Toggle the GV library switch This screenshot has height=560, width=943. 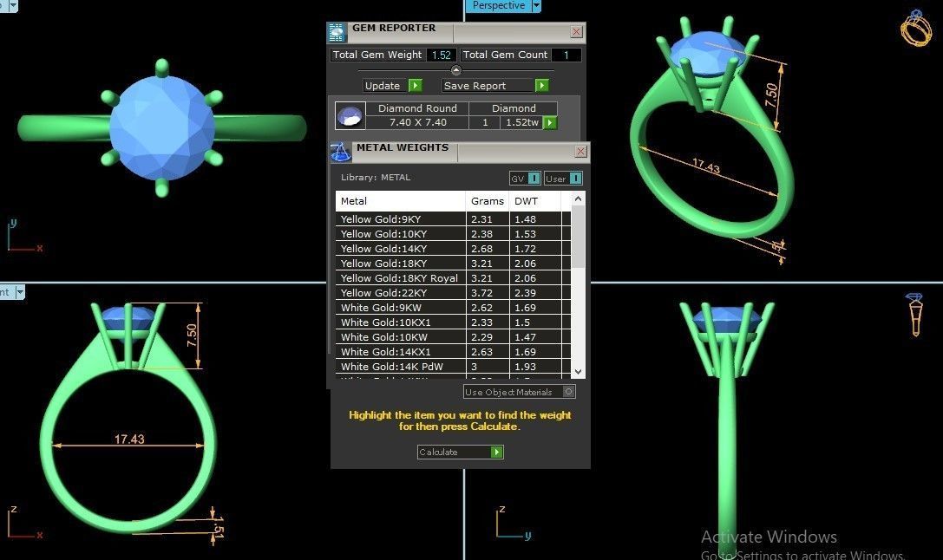click(534, 179)
